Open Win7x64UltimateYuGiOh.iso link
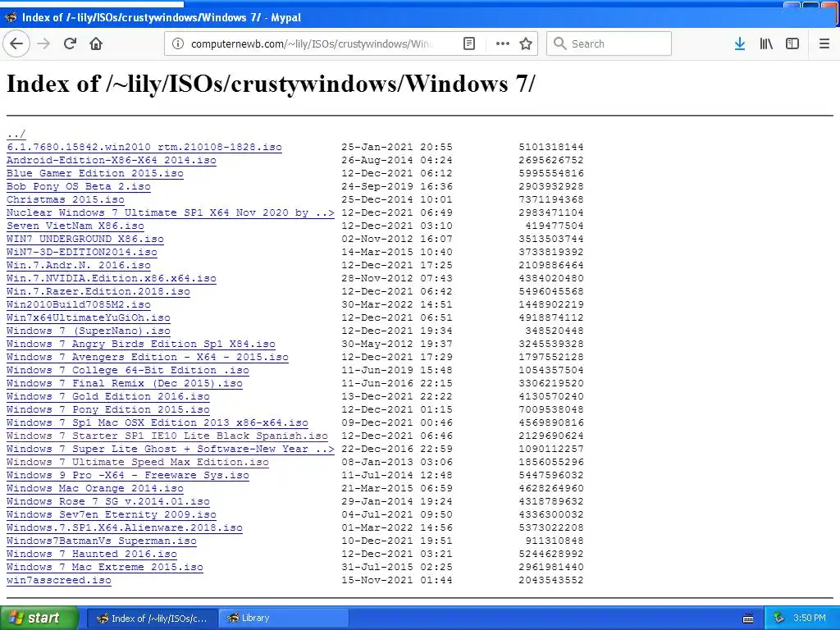Screen dimensions: 840x630 (89, 317)
